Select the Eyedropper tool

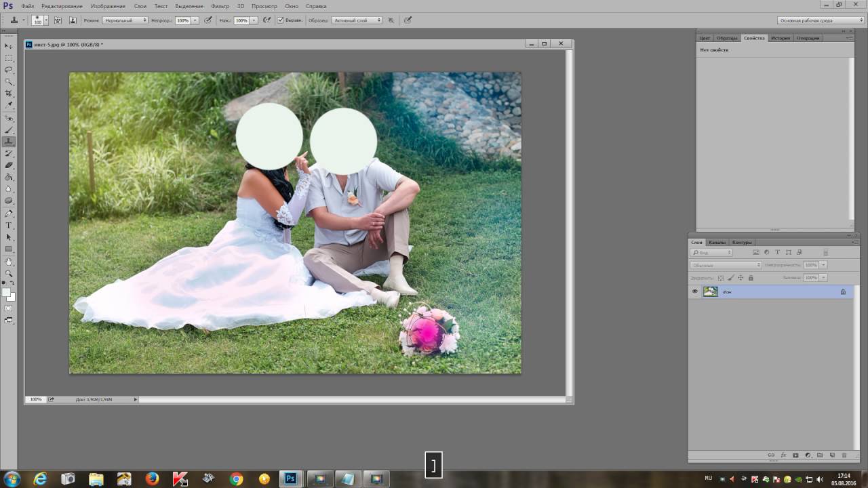9,105
